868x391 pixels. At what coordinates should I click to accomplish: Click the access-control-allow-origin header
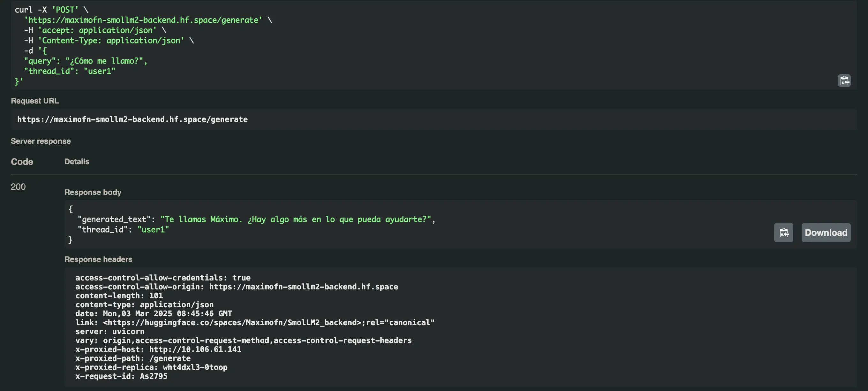click(236, 287)
